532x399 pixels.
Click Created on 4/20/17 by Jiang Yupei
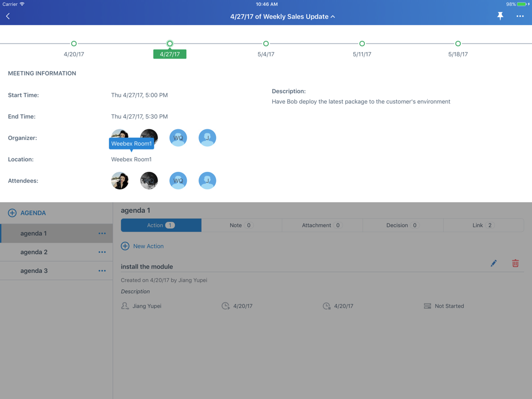pos(164,280)
